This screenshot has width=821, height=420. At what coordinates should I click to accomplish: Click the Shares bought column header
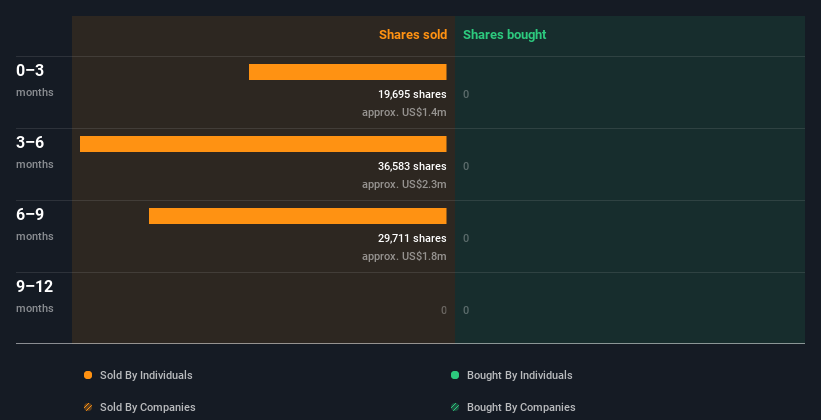pyautogui.click(x=505, y=35)
